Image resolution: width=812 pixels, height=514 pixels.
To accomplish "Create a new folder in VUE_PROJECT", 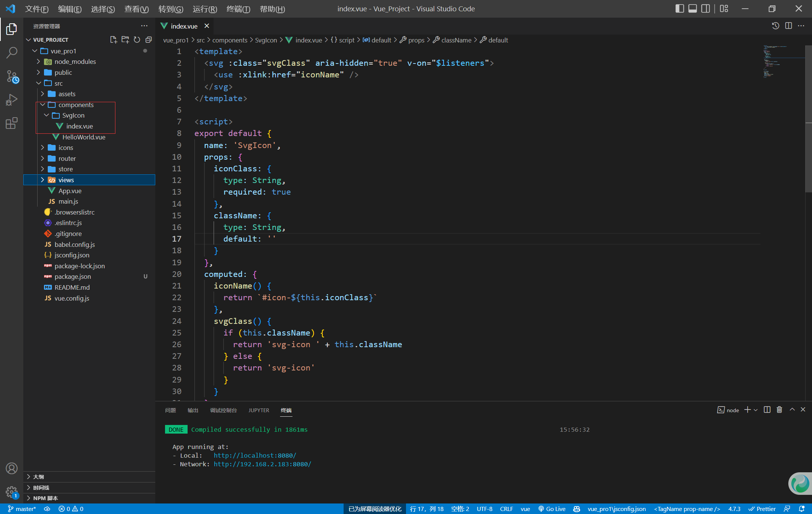I will [x=125, y=39].
